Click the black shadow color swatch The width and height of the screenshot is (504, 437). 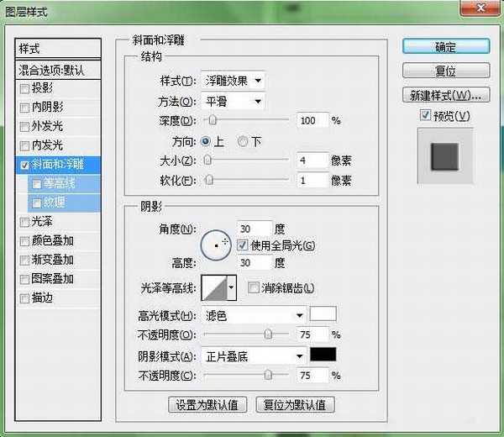point(323,355)
